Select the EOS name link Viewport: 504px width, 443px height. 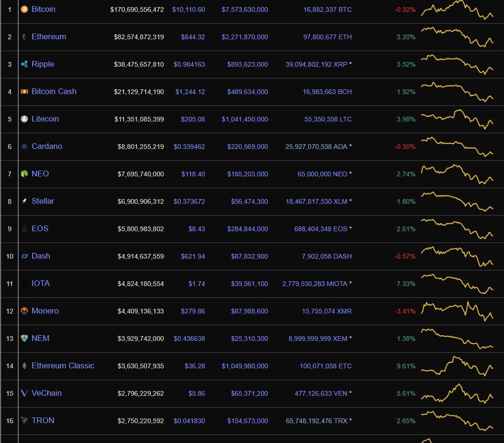pyautogui.click(x=40, y=228)
